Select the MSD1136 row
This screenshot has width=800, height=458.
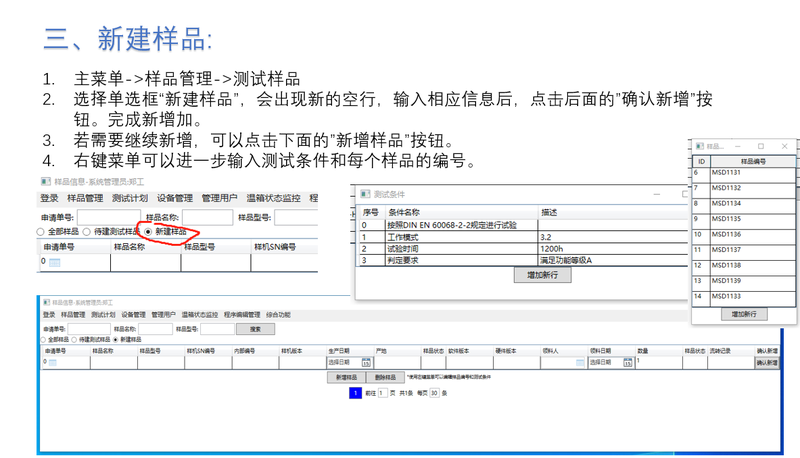coord(743,235)
